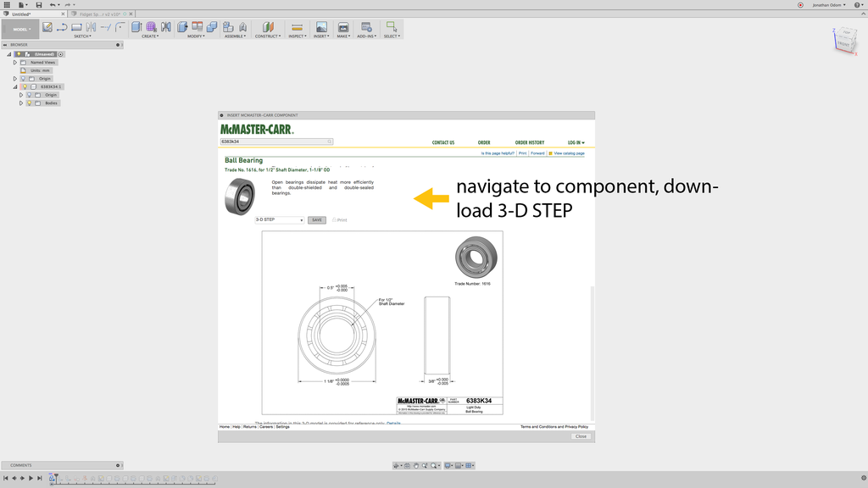Open the data panel grid icon

click(x=7, y=5)
